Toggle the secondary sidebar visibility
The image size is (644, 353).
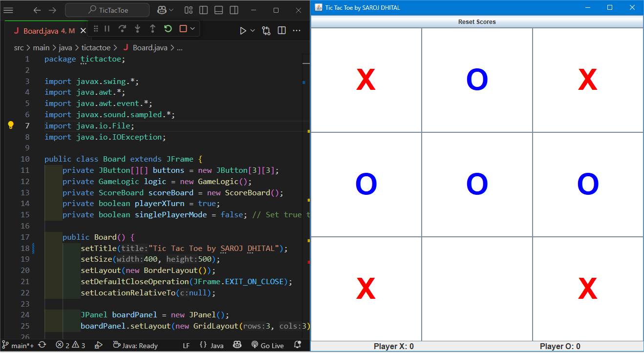pyautogui.click(x=234, y=10)
